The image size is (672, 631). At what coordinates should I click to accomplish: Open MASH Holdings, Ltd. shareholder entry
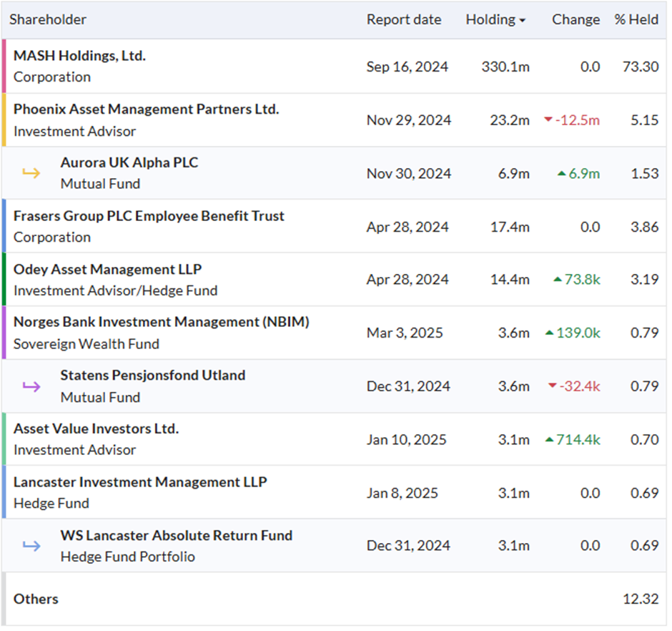[80, 56]
